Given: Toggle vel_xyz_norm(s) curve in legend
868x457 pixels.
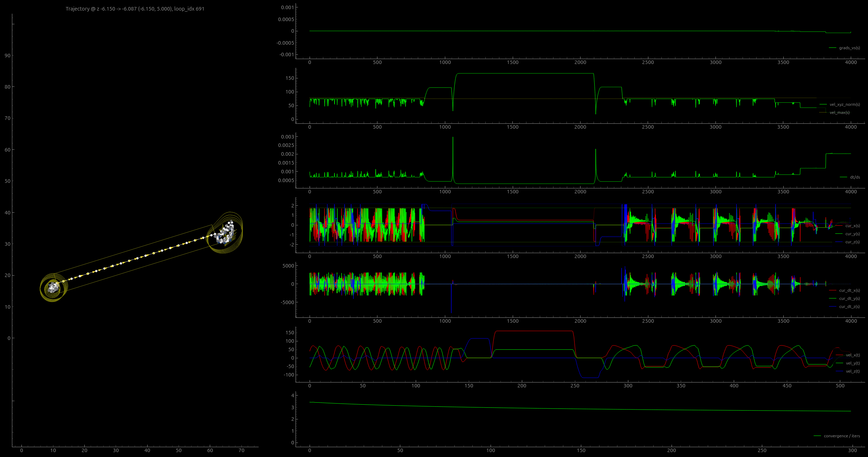Looking at the screenshot, I should pyautogui.click(x=844, y=104).
